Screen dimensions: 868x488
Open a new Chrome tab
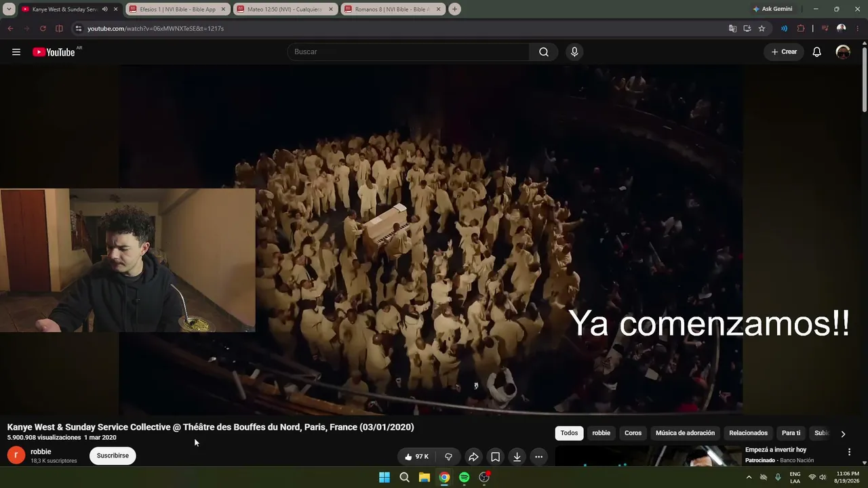tap(454, 9)
